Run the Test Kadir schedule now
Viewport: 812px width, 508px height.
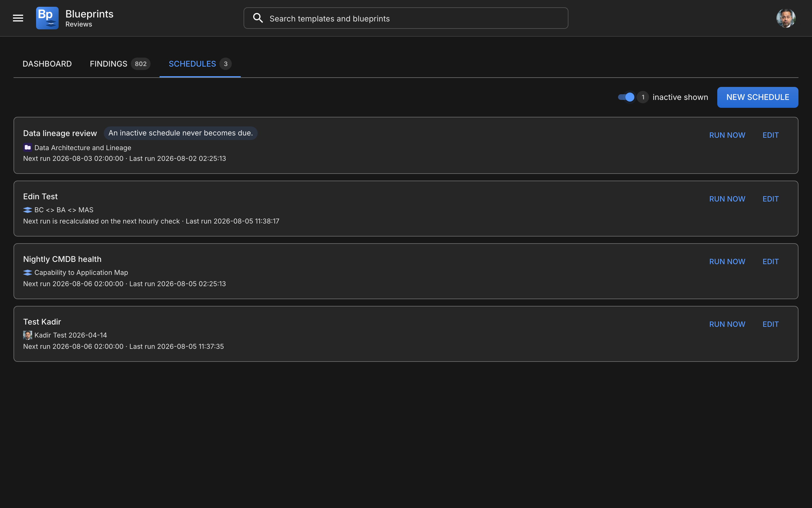727,324
